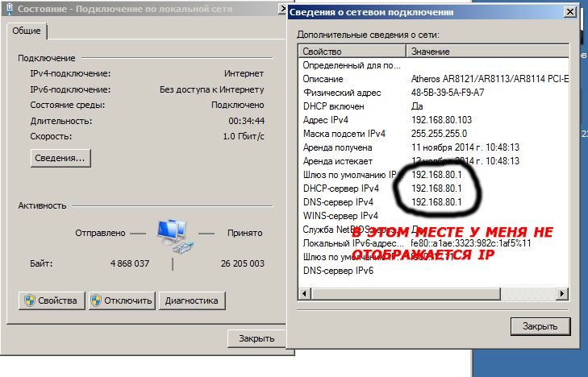Click the network adapter icon in the status title bar

(x=10, y=9)
